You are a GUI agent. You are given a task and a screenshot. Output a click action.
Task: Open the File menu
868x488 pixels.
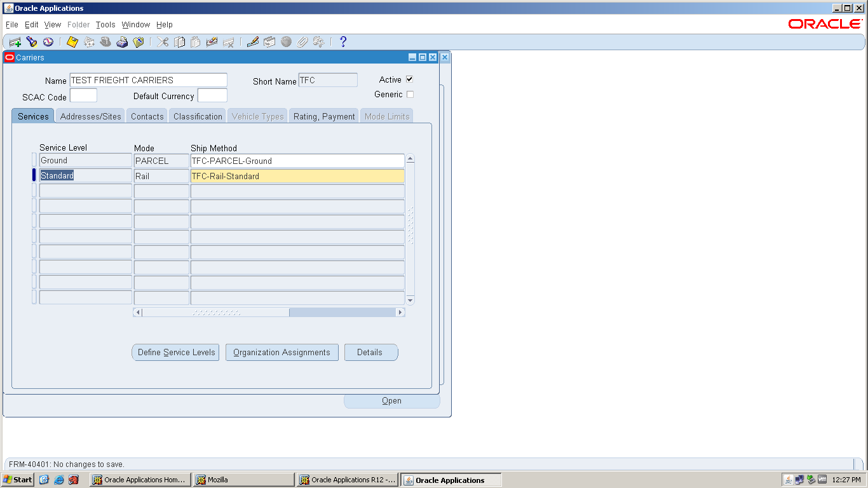11,25
